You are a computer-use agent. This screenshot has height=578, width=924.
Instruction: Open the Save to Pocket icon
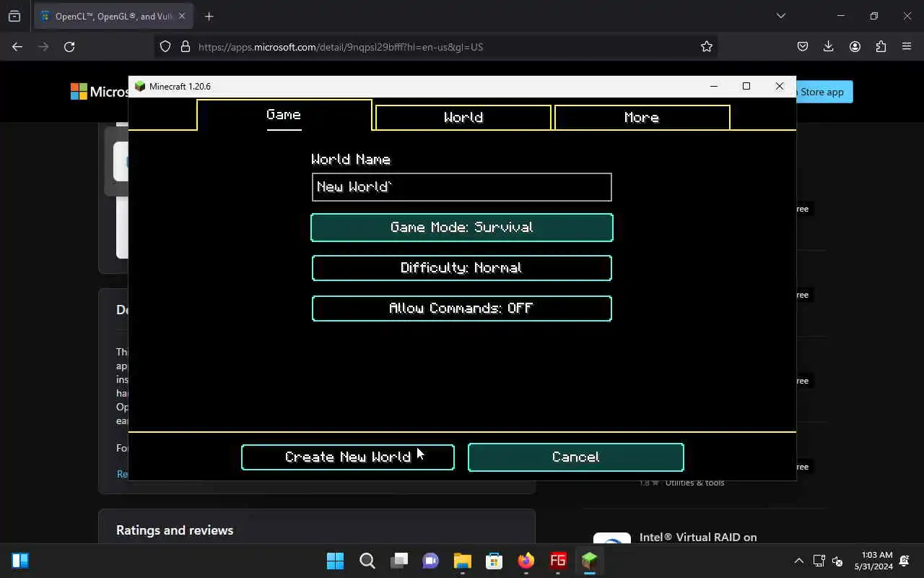click(803, 46)
